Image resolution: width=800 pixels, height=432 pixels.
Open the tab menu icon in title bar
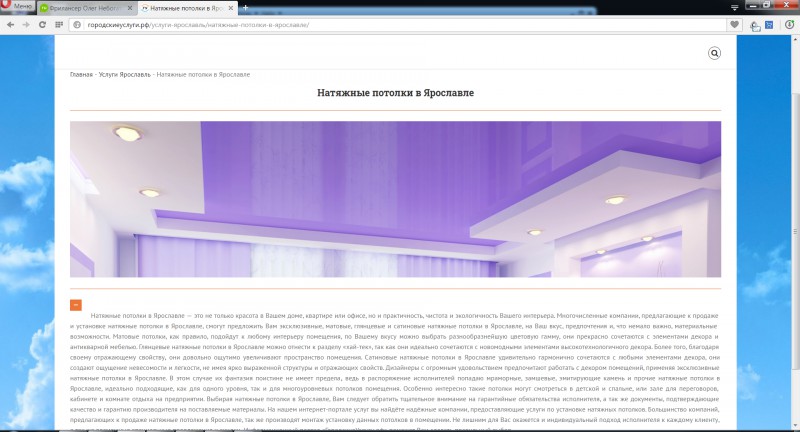pos(735,7)
